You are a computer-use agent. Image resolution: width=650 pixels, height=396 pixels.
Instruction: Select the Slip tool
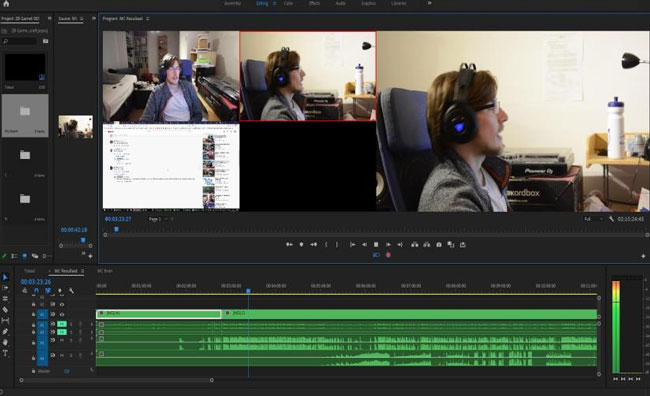pyautogui.click(x=5, y=321)
